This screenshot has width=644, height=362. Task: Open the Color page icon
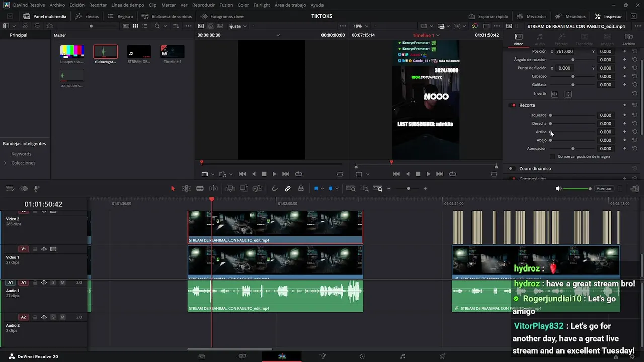[x=362, y=356]
